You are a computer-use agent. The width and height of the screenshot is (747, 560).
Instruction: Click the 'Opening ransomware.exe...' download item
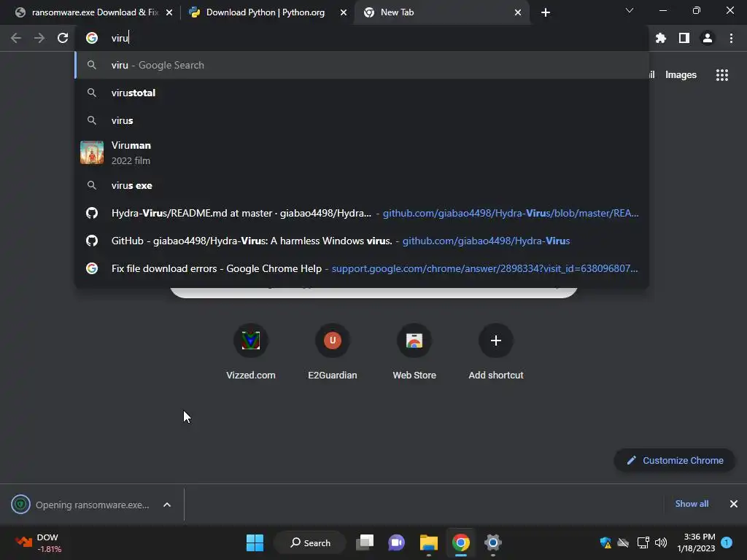click(x=81, y=505)
